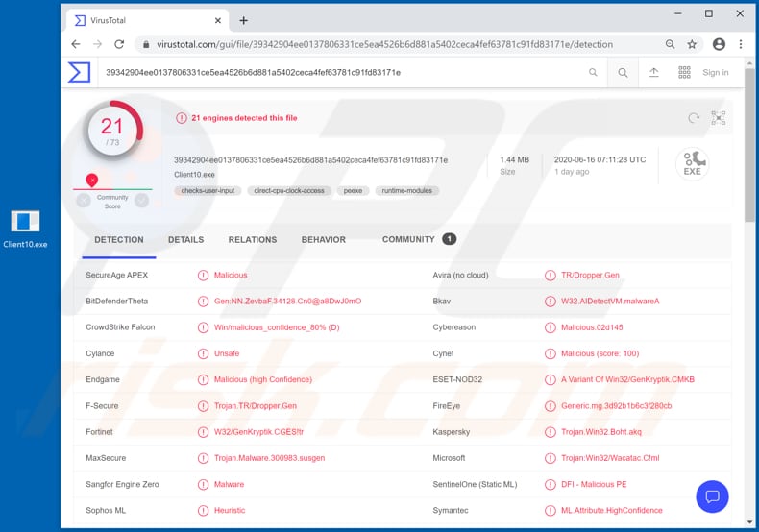
Task: Open the Chrome profile avatar icon
Action: (x=719, y=44)
